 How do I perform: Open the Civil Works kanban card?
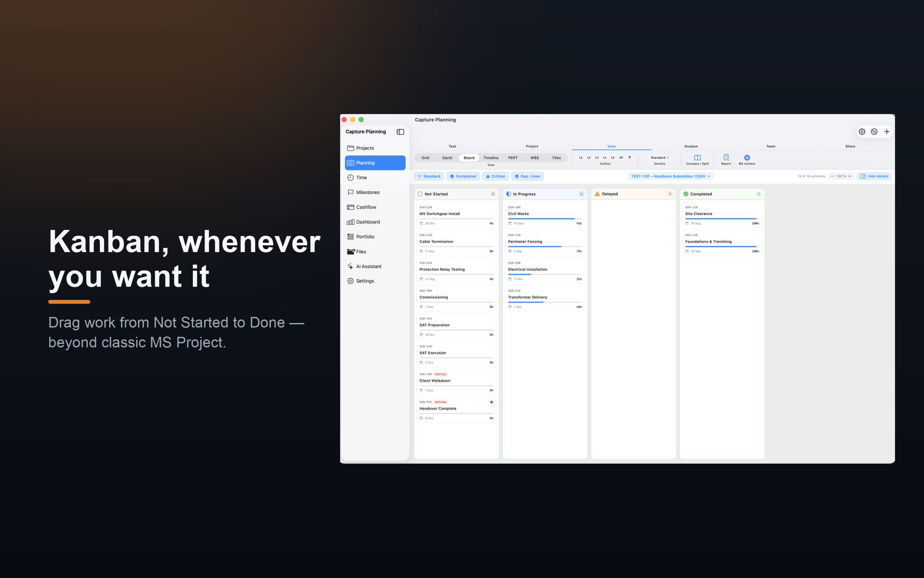tap(545, 215)
